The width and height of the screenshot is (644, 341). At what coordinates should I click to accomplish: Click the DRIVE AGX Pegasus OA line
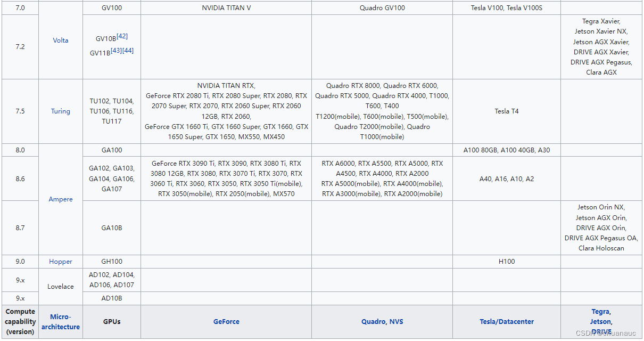point(601,238)
